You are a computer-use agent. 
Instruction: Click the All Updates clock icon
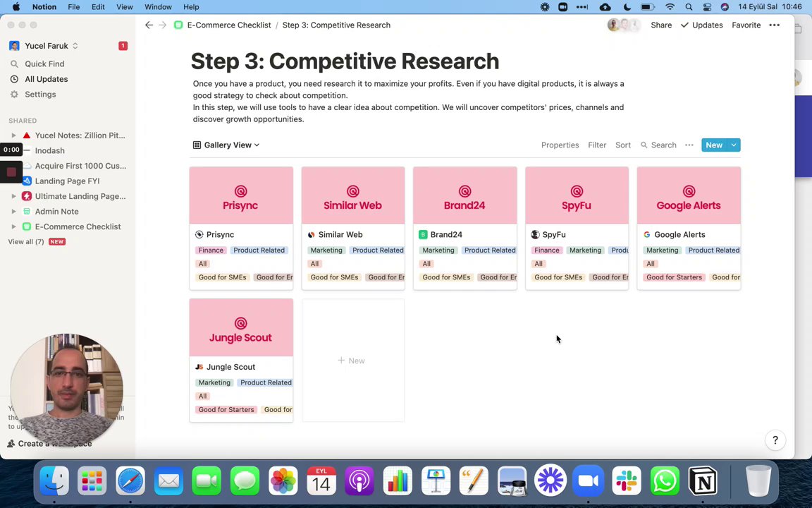pos(15,79)
